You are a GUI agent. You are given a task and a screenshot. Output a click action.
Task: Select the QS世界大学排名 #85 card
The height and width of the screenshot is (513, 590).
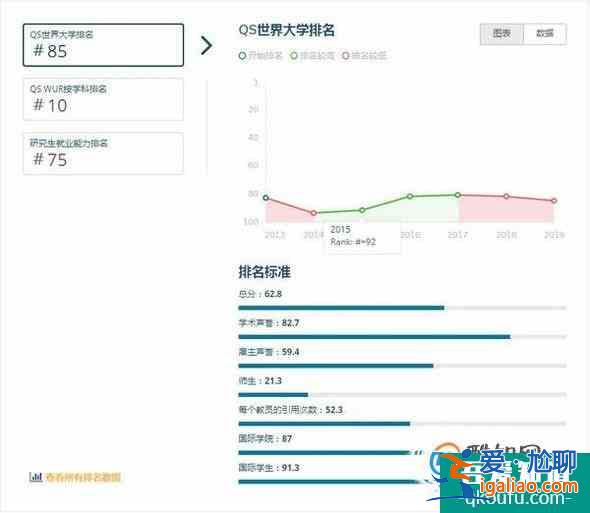tap(103, 45)
